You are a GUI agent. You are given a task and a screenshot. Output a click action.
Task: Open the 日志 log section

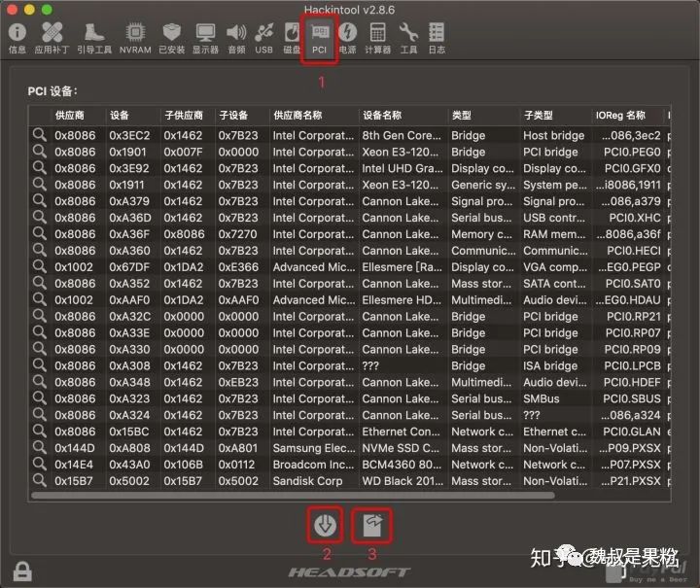tap(437, 38)
